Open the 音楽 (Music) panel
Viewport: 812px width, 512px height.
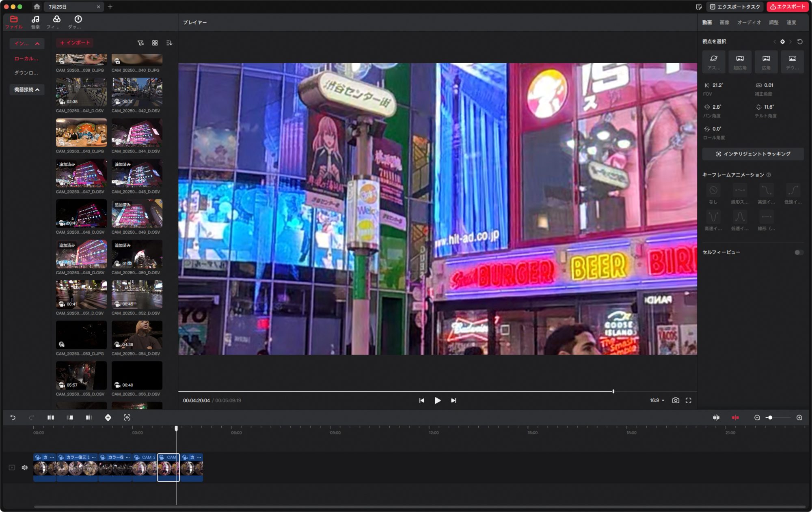(x=35, y=22)
